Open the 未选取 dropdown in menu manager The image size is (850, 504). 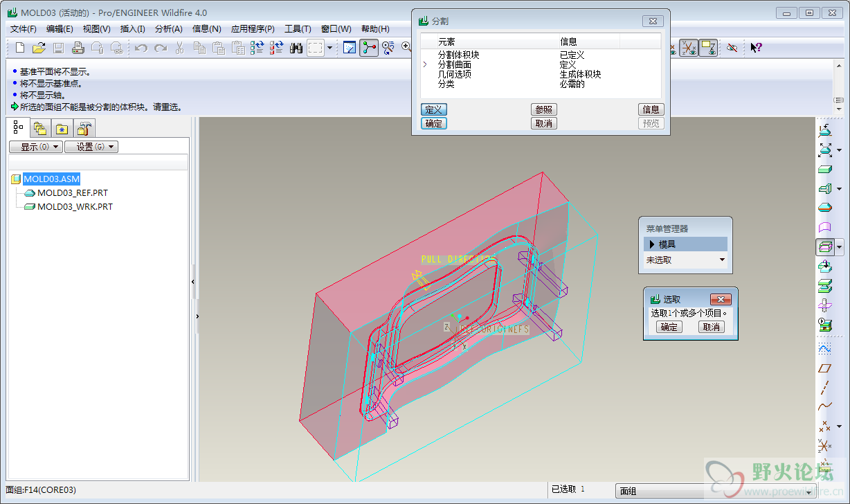685,260
